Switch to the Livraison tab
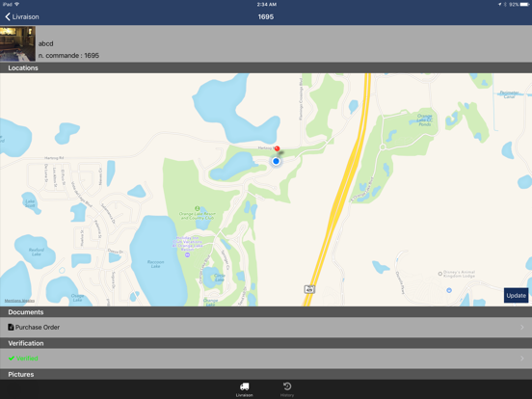The height and width of the screenshot is (399, 532). point(244,389)
